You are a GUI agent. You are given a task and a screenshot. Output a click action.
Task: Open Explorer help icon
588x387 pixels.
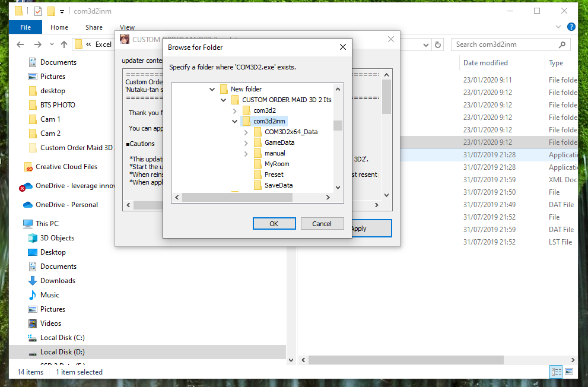point(571,27)
